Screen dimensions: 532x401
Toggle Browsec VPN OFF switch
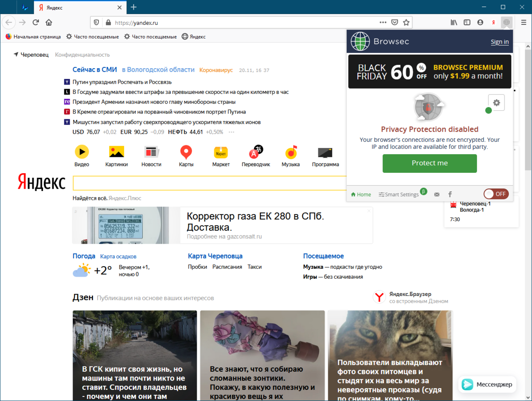(496, 194)
